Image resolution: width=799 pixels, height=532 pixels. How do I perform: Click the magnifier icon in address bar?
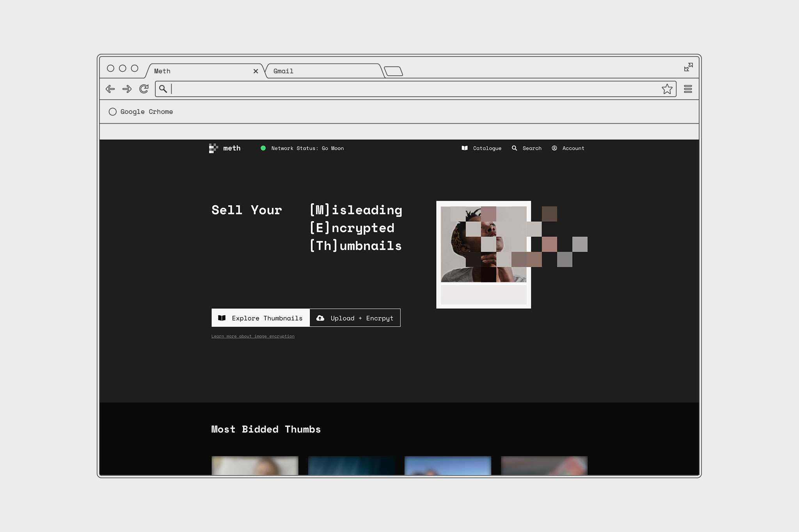tap(163, 89)
